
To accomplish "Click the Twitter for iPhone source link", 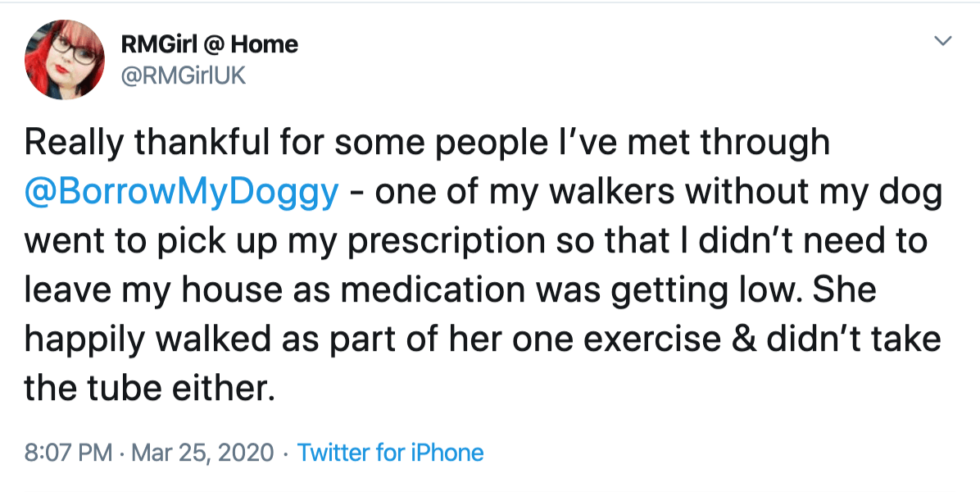I will click(x=390, y=452).
